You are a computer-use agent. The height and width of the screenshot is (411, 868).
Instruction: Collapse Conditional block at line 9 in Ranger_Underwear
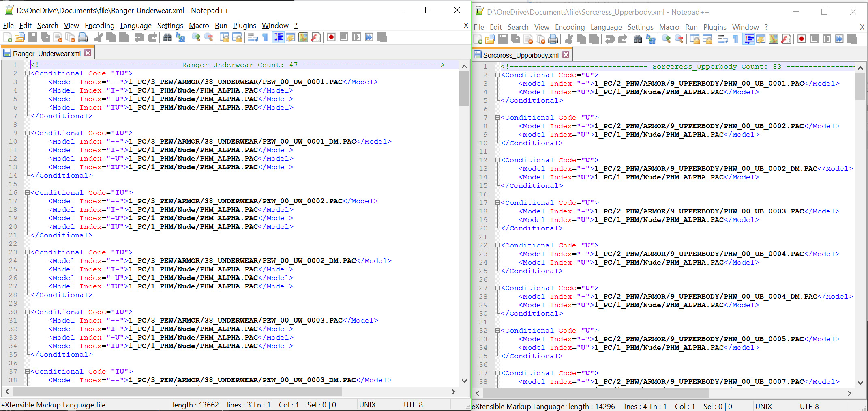pos(27,133)
